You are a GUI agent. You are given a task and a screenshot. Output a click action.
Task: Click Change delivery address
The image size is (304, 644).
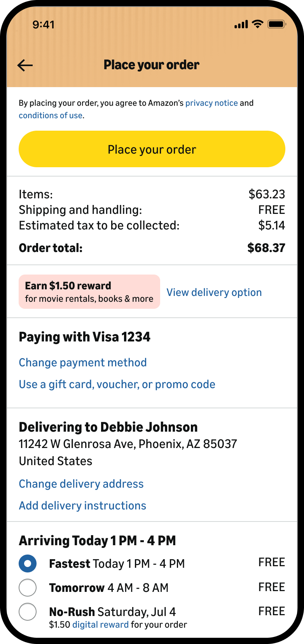[x=81, y=484]
